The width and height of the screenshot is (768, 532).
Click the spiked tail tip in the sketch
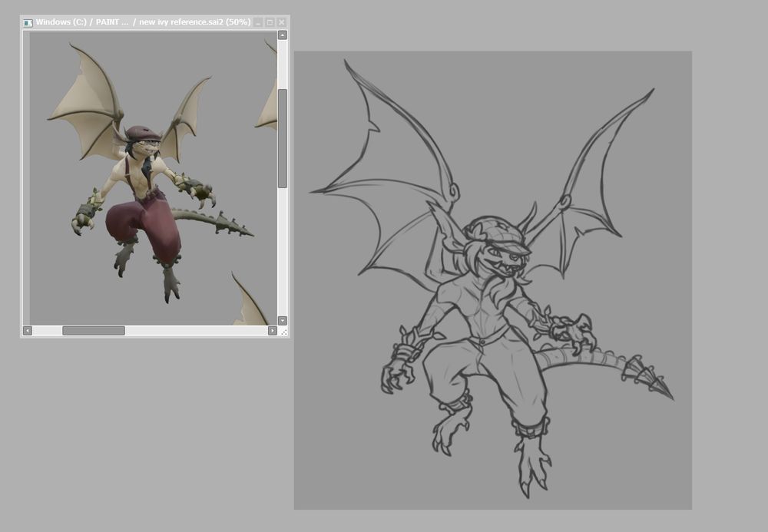(x=670, y=396)
